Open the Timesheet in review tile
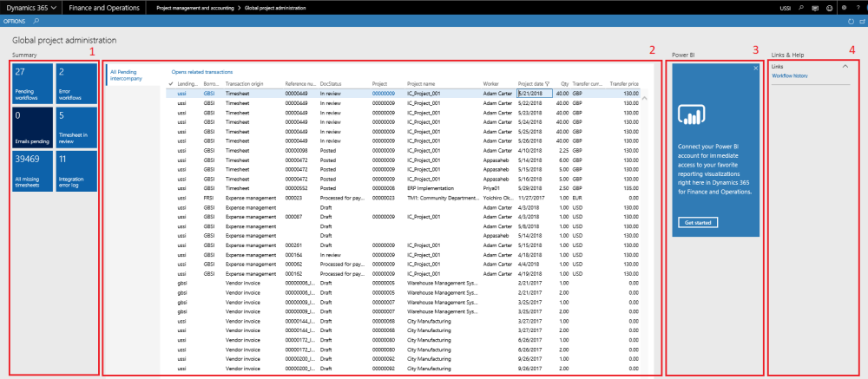Screen dimensions: 868x379 (x=76, y=127)
